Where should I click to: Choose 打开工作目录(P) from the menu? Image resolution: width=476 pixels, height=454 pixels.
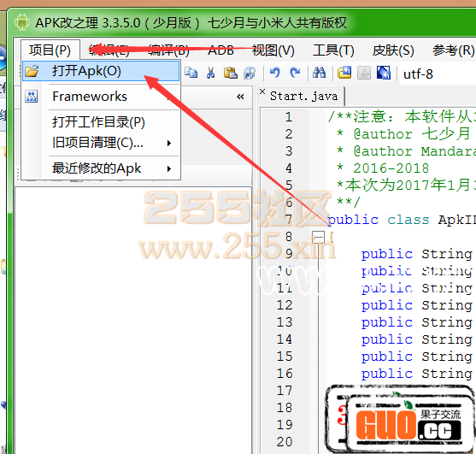tap(101, 122)
